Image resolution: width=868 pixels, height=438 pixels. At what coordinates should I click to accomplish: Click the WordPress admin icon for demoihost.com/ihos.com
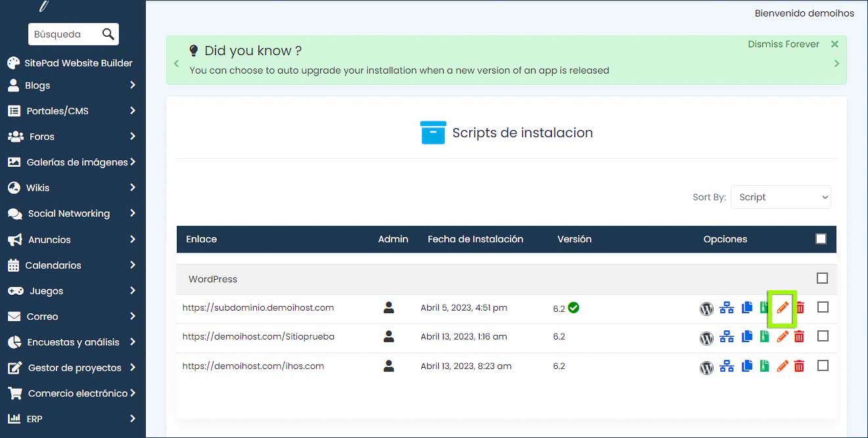click(x=706, y=367)
